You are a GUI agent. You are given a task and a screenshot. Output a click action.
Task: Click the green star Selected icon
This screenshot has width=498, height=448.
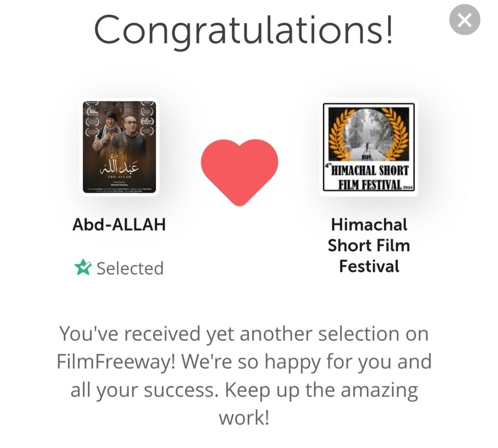pos(82,268)
